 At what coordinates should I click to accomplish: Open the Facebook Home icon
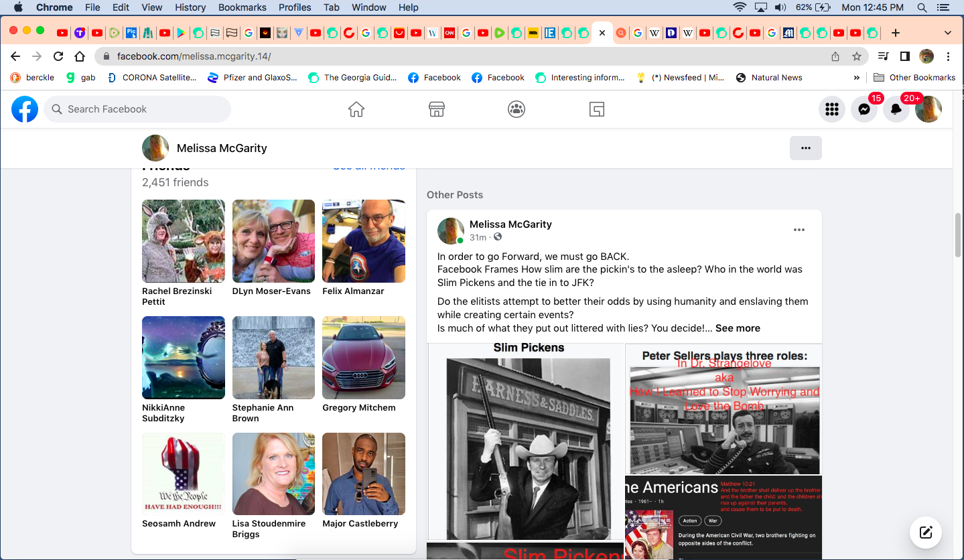(x=356, y=109)
